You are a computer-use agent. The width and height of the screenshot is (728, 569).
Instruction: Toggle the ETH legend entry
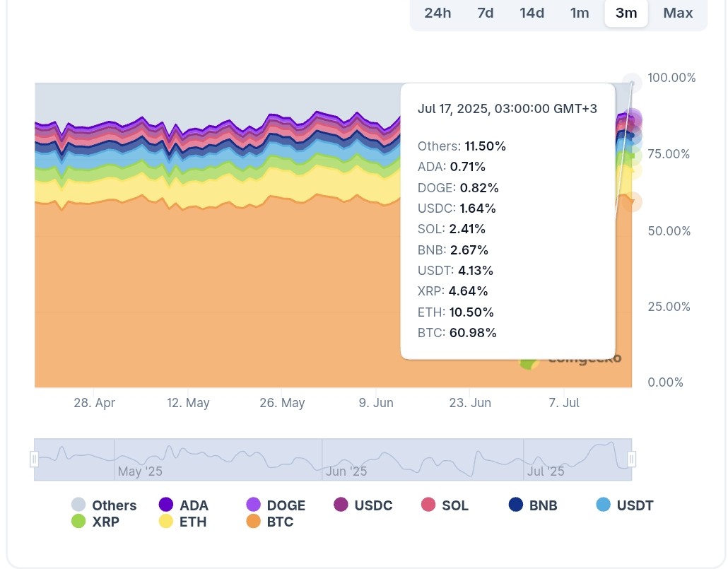(x=182, y=522)
